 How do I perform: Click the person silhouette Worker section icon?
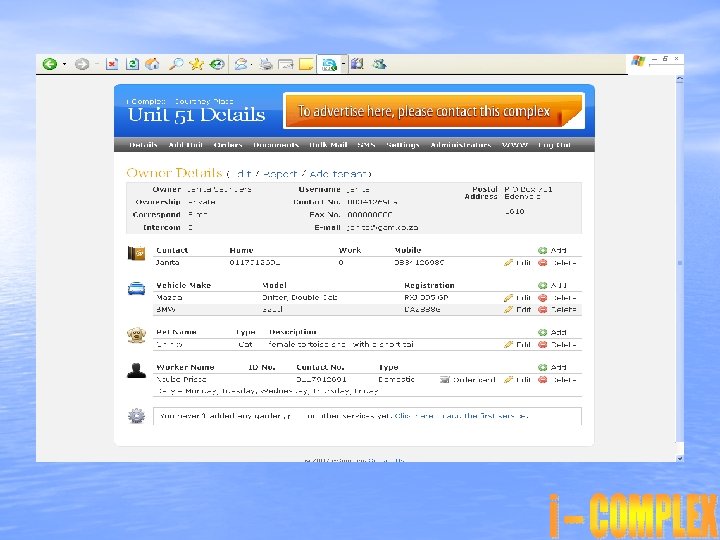coord(136,371)
